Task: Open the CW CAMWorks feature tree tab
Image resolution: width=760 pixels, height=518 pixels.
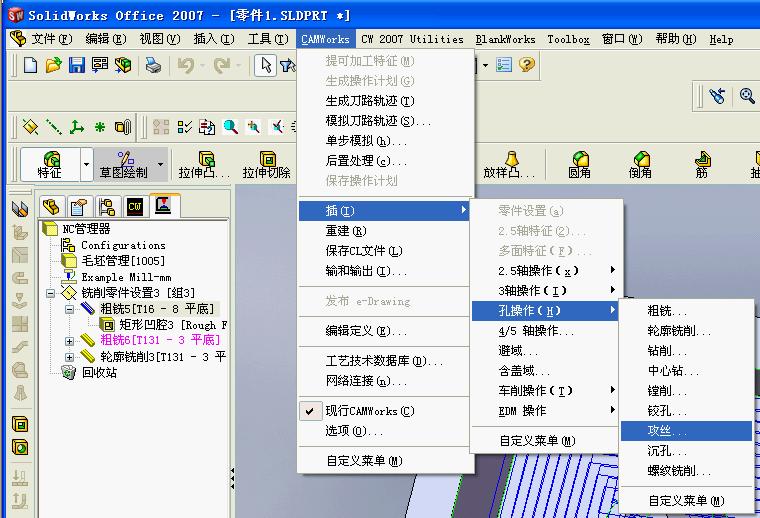Action: [135, 207]
